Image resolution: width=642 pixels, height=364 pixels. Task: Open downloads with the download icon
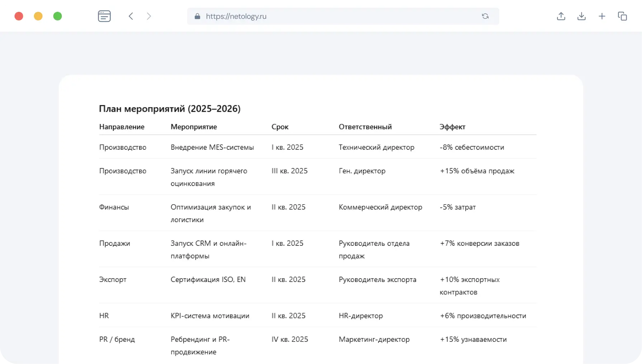pyautogui.click(x=581, y=16)
